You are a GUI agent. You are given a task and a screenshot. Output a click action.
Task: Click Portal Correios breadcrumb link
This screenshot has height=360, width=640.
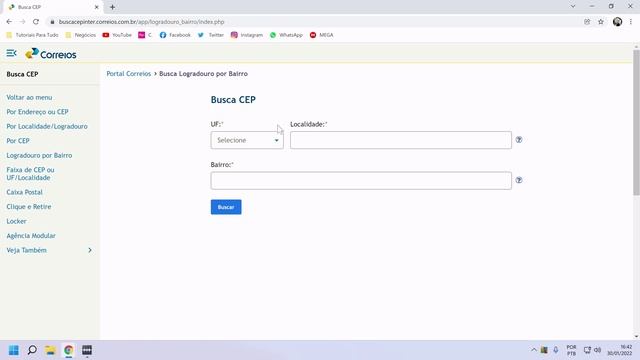tap(129, 73)
